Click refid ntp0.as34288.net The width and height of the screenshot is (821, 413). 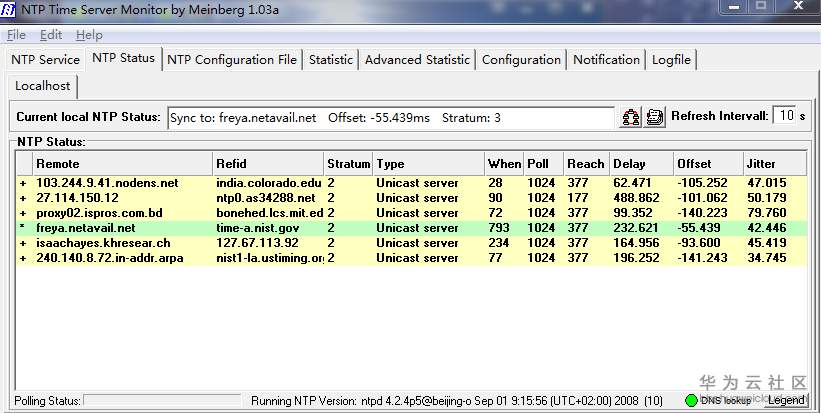(x=266, y=198)
